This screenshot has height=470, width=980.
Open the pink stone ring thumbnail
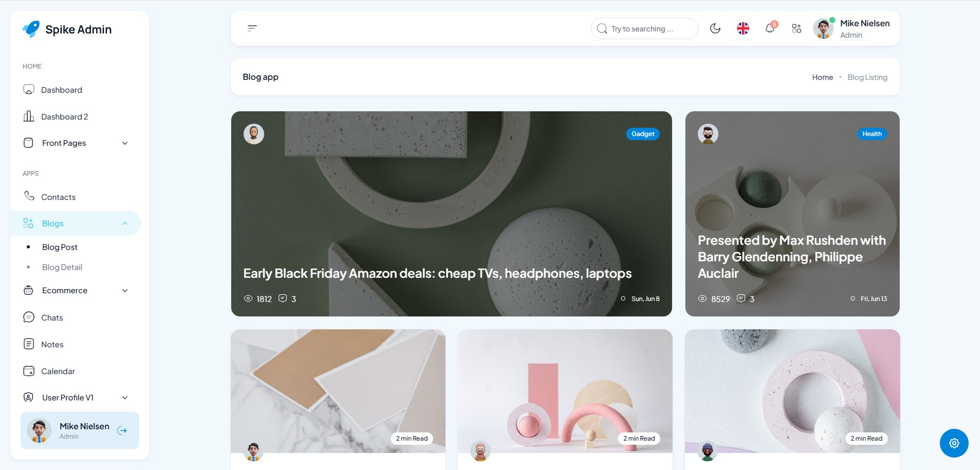click(793, 391)
